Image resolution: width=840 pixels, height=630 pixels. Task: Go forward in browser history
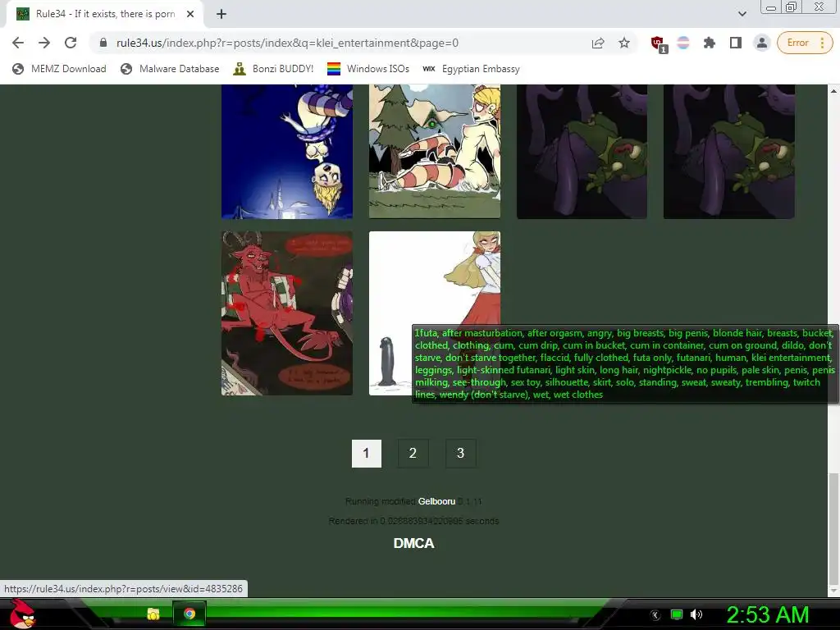pos(44,43)
